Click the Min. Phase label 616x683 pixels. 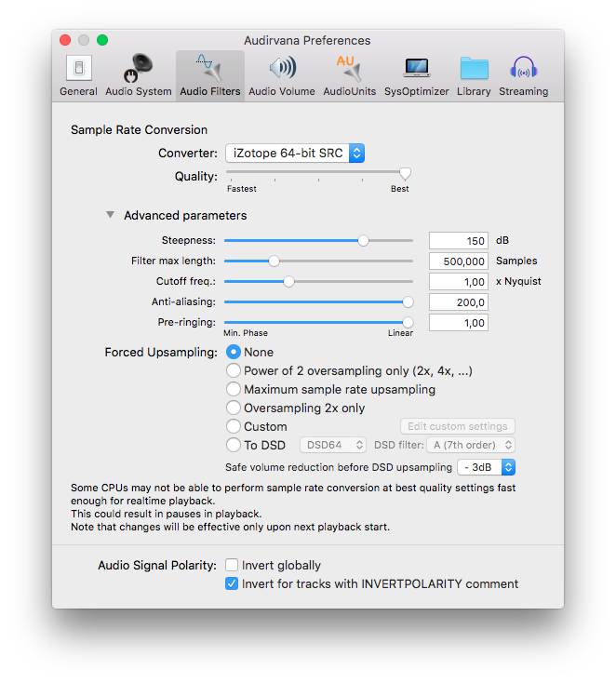coord(246,333)
